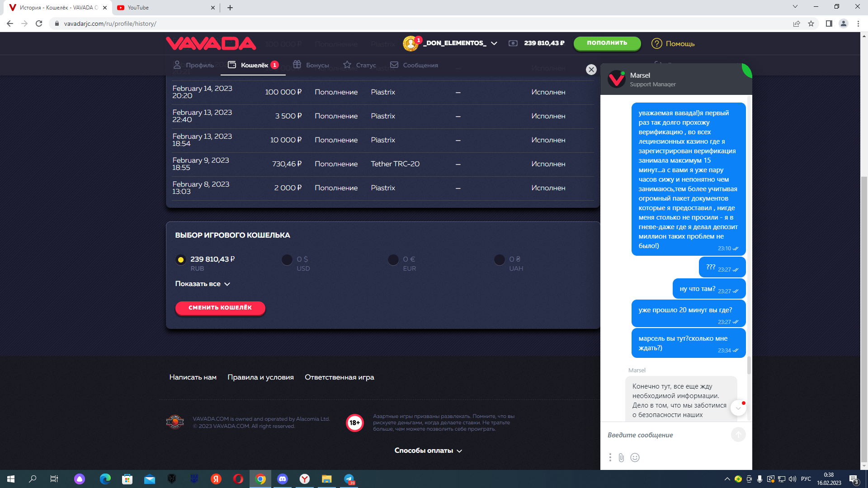Click the VAVADA logo
Image resolution: width=868 pixels, height=488 pixels.
211,43
